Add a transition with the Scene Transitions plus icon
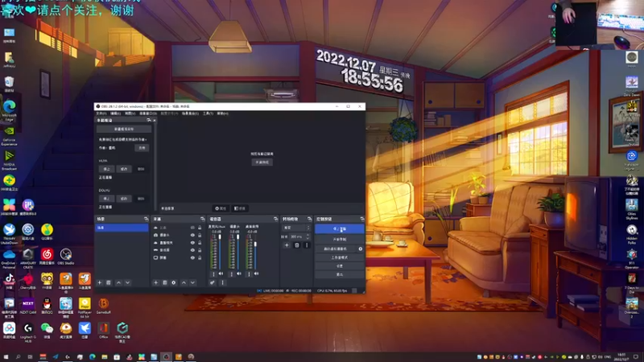 tap(287, 245)
